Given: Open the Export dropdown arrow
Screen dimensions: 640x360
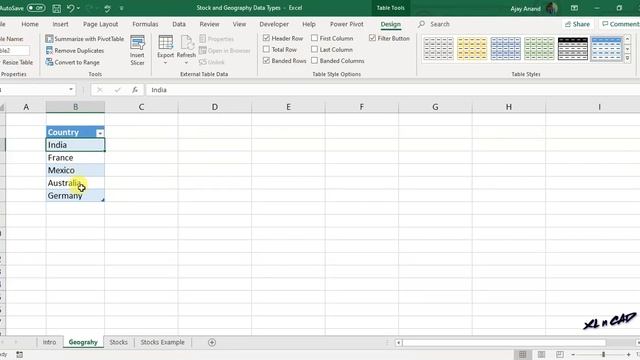Looking at the screenshot, I should click(165, 63).
